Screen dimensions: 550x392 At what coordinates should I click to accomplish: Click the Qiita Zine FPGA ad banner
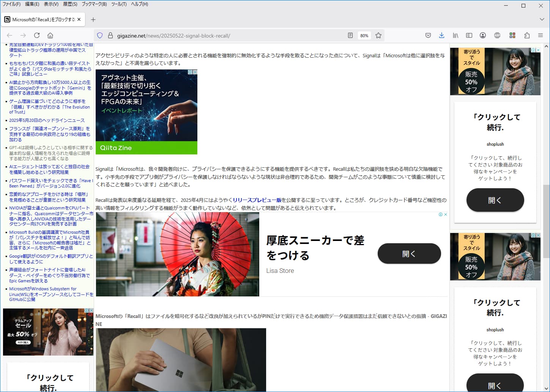click(x=147, y=112)
